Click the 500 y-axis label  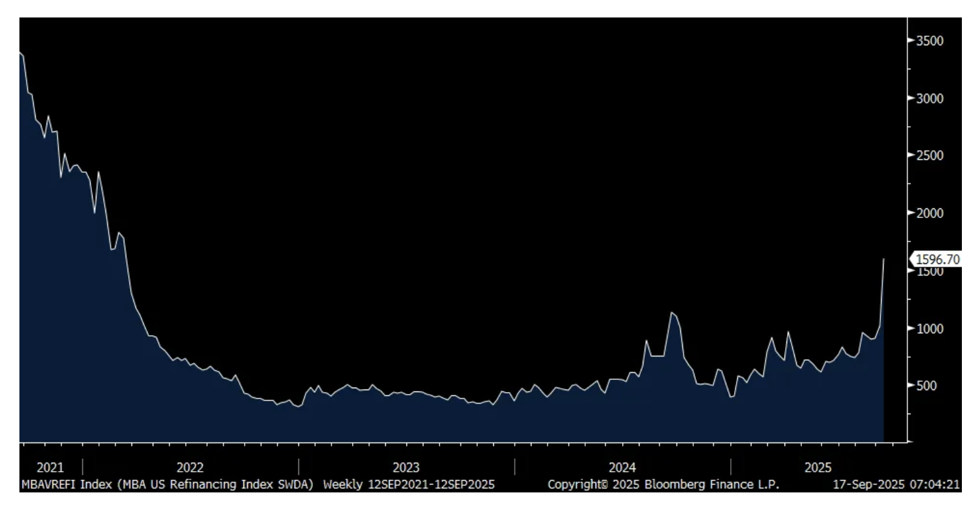pyautogui.click(x=926, y=386)
